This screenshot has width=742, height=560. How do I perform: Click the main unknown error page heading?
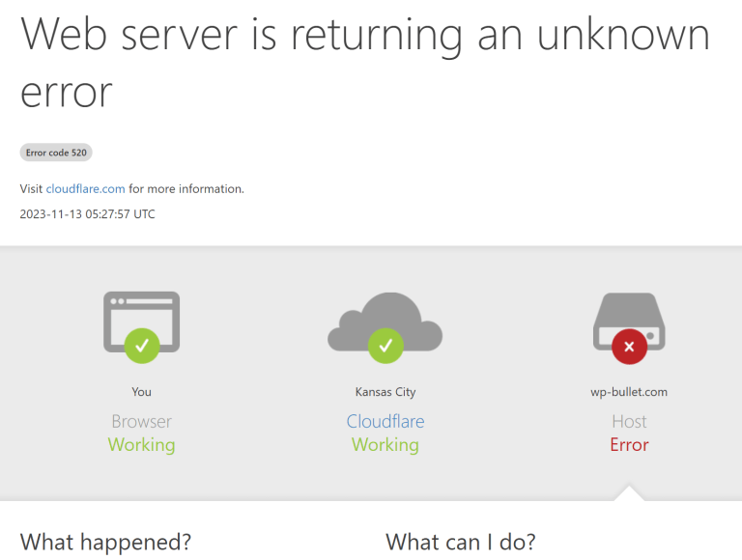click(x=364, y=63)
